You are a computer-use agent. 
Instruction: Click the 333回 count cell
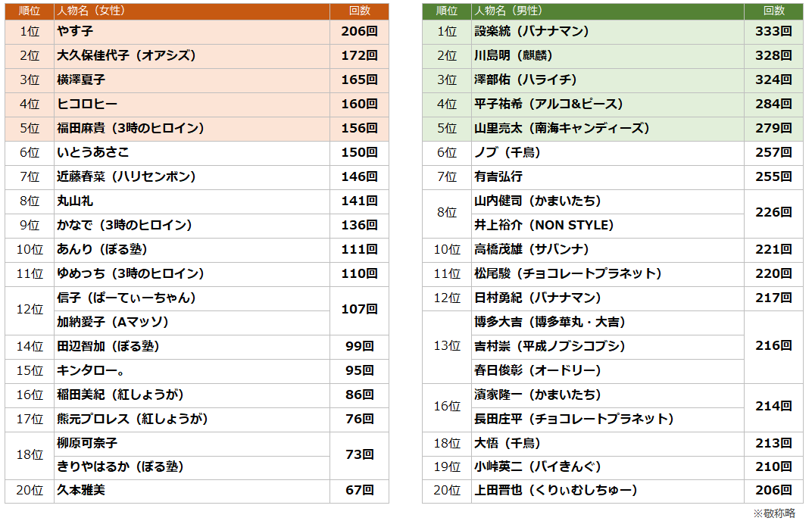773,31
